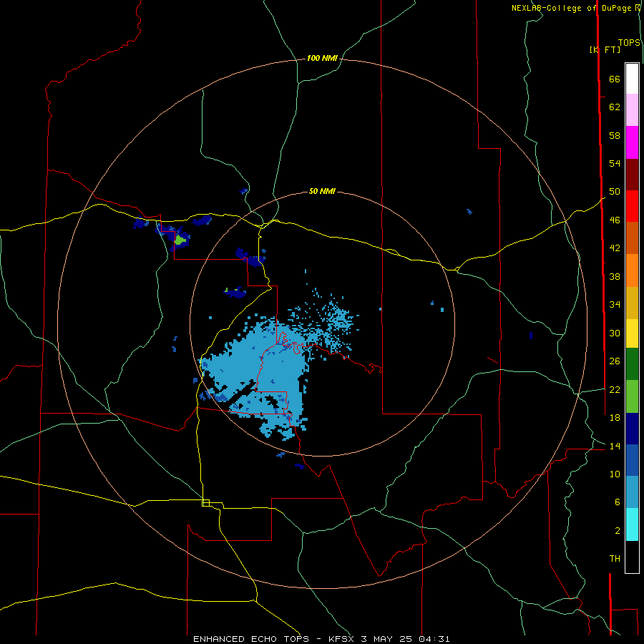
Task: Click the legend value 54
Action: click(615, 163)
